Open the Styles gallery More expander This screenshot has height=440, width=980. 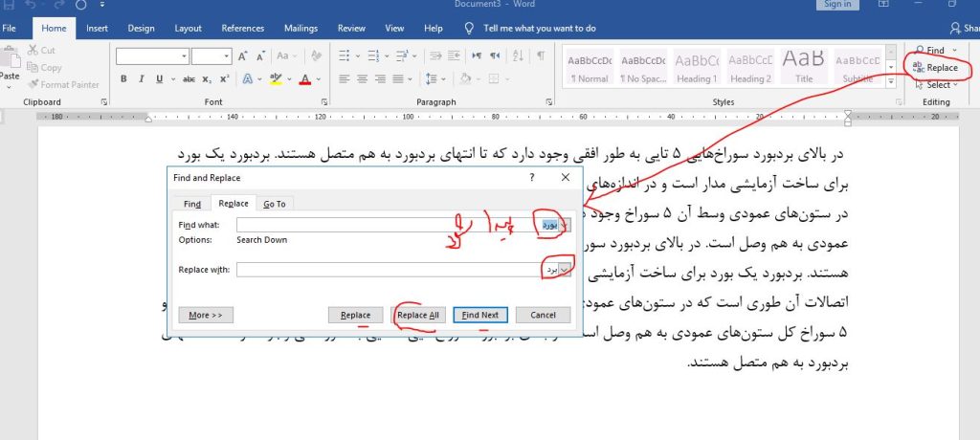tap(892, 84)
